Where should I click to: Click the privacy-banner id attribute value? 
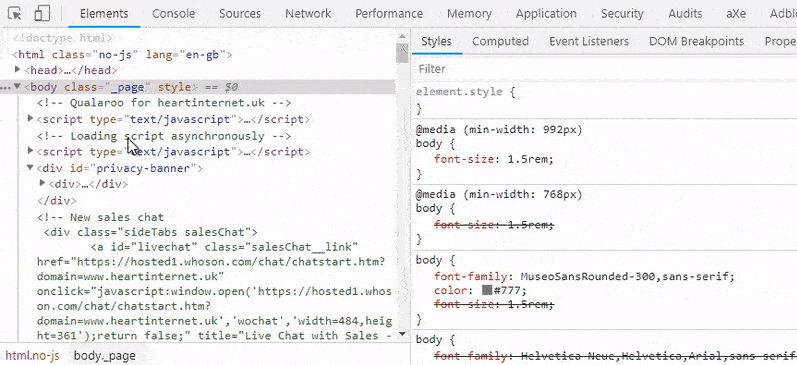[x=143, y=168]
